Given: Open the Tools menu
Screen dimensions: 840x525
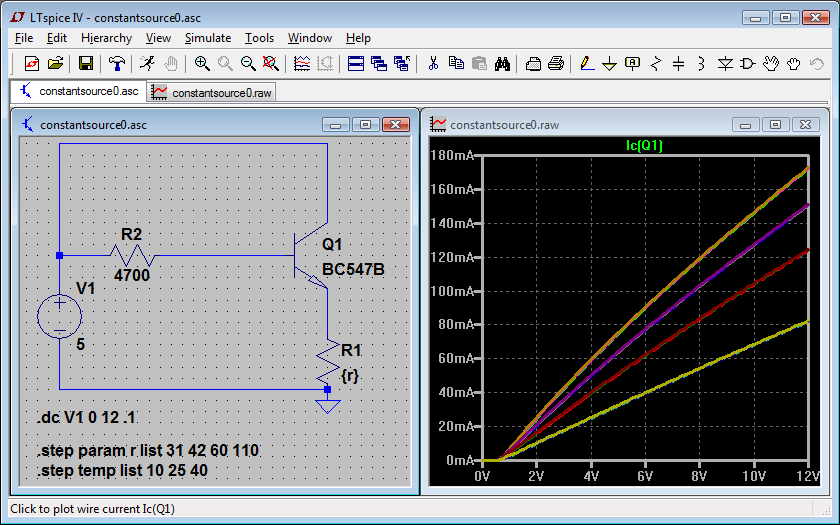Looking at the screenshot, I should [x=259, y=38].
